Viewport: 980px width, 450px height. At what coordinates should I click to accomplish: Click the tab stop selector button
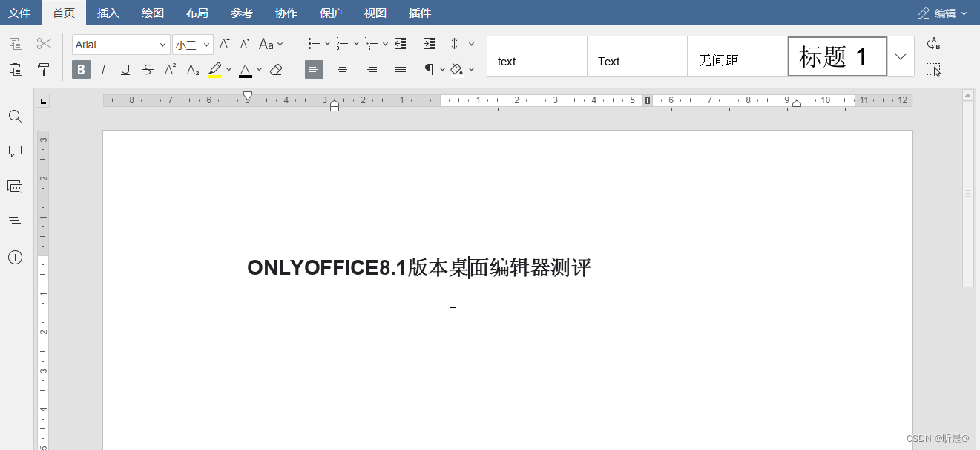point(43,100)
